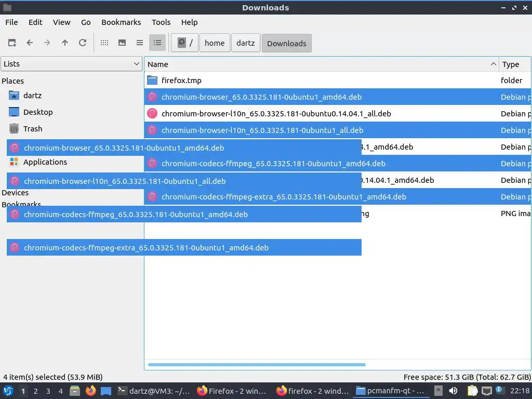
Task: Click the Devices section heading
Action: click(x=15, y=193)
